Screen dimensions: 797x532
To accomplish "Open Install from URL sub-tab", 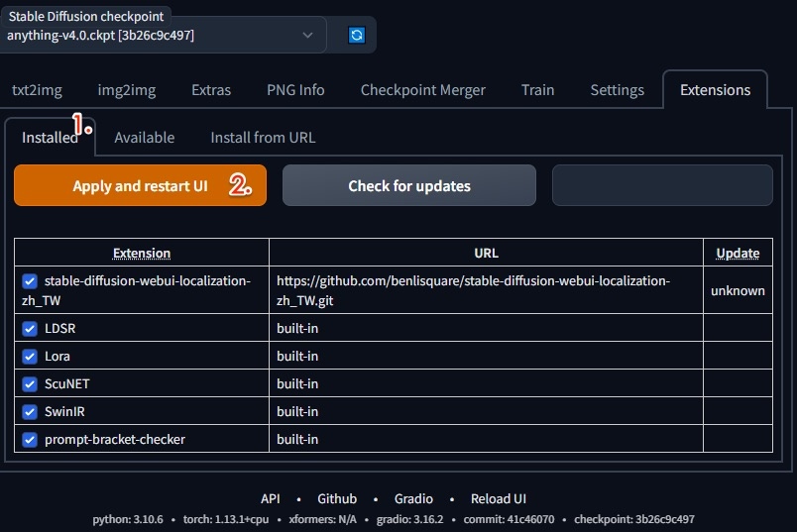I will point(263,137).
